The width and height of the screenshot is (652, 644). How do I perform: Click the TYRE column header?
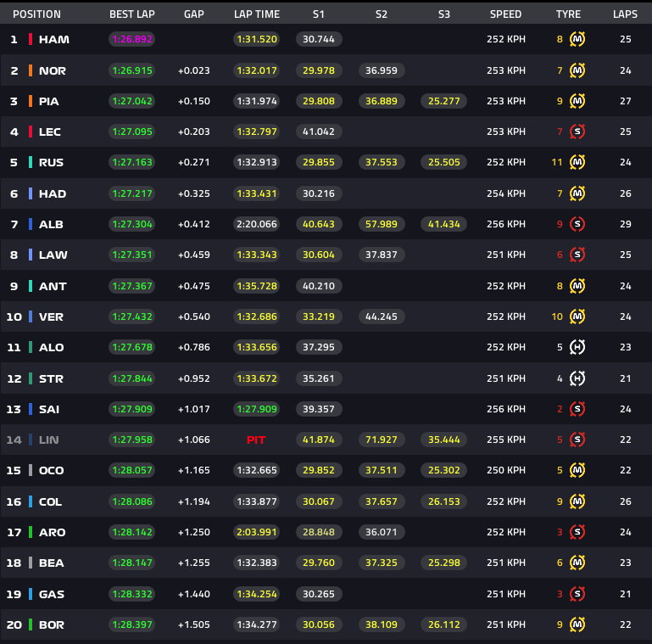click(568, 14)
